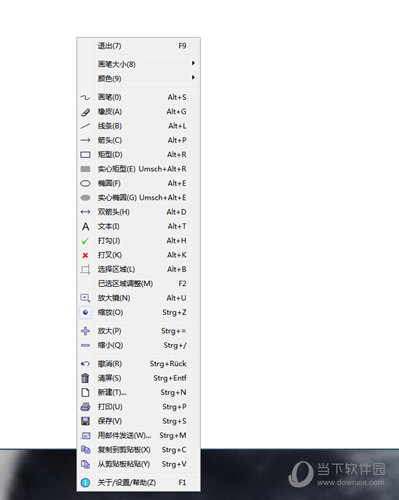Select the text tool A icon
Screen dimensions: 399x500
tap(85, 227)
